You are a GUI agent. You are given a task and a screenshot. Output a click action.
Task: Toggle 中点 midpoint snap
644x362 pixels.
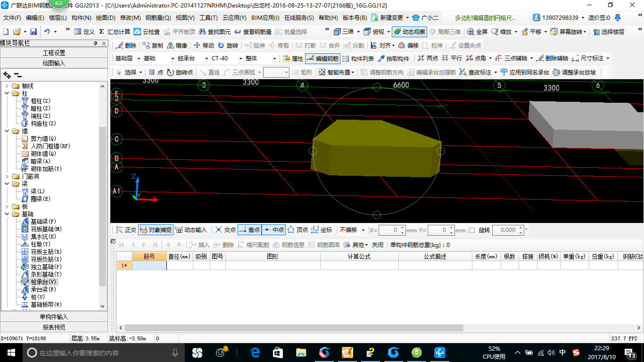tap(273, 230)
